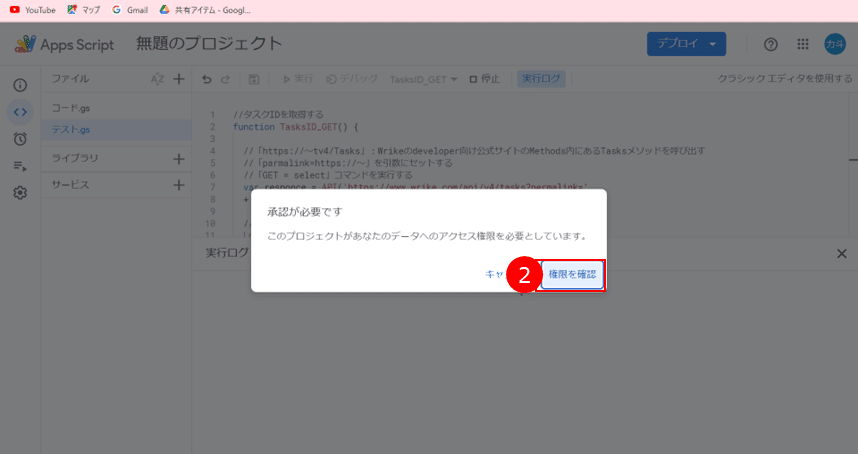858x454 pixels.
Task: Select the テスト.gs file
Action: point(116,130)
